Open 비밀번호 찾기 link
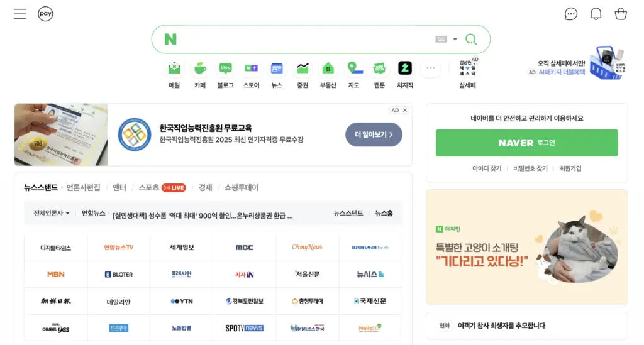 (530, 168)
